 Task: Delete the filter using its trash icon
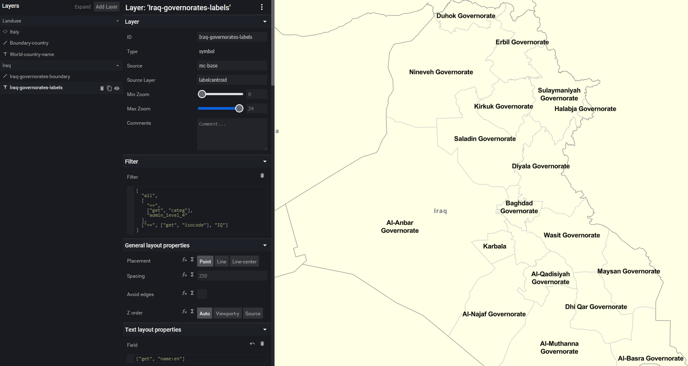point(262,176)
